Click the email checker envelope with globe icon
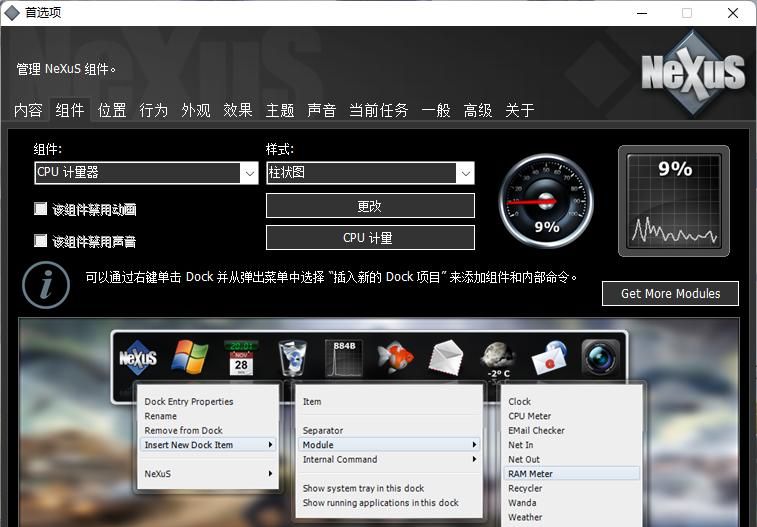The width and height of the screenshot is (757, 527). [x=549, y=358]
